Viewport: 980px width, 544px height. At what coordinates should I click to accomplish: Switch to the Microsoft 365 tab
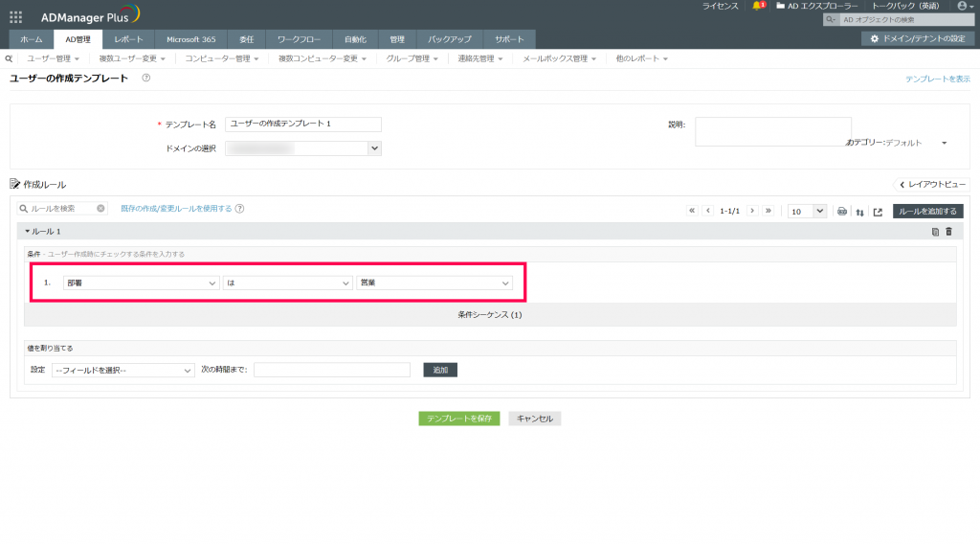pos(191,39)
